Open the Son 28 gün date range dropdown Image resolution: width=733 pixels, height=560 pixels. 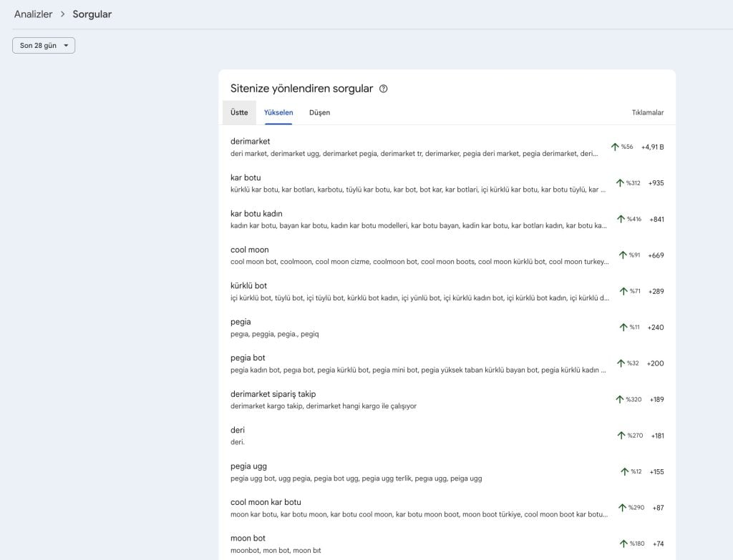[x=44, y=45]
